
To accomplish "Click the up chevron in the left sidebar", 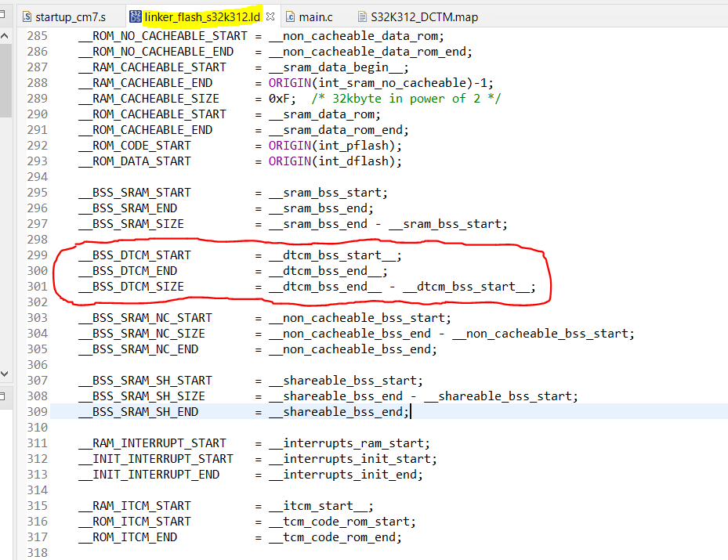I will pos(5,34).
